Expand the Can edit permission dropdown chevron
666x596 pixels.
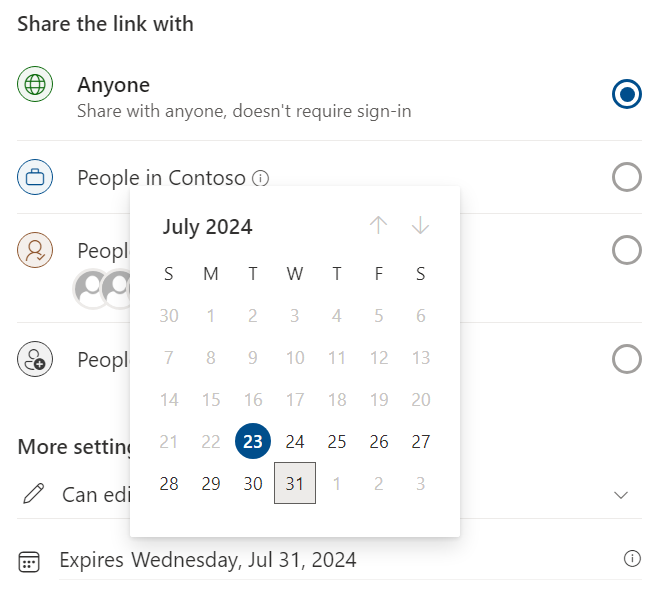pyautogui.click(x=621, y=495)
